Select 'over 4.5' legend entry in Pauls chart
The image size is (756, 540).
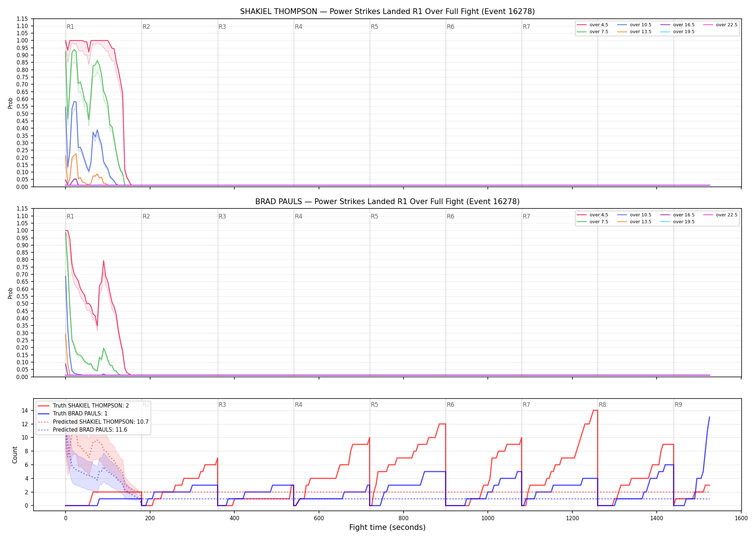click(x=593, y=215)
